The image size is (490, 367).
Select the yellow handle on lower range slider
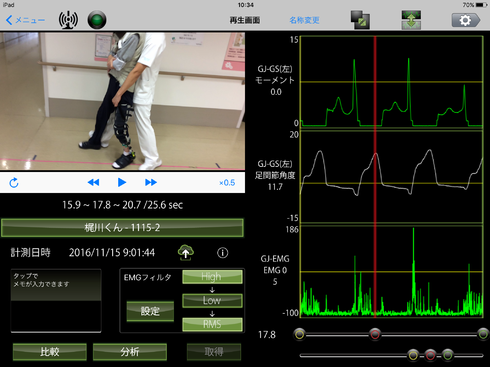pyautogui.click(x=413, y=355)
